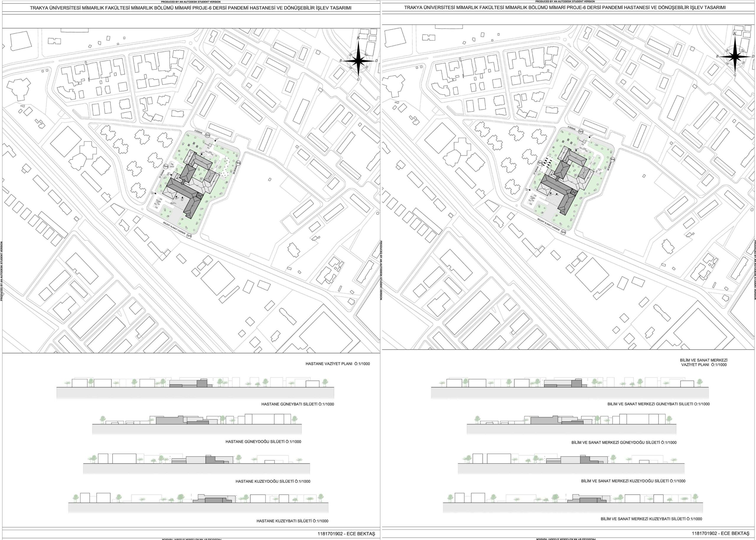Screen dimensions: 756x540
Task: Click the circled 15.00 marker on Bülent Alamut Caddesi, left plan
Action: click(x=189, y=236)
